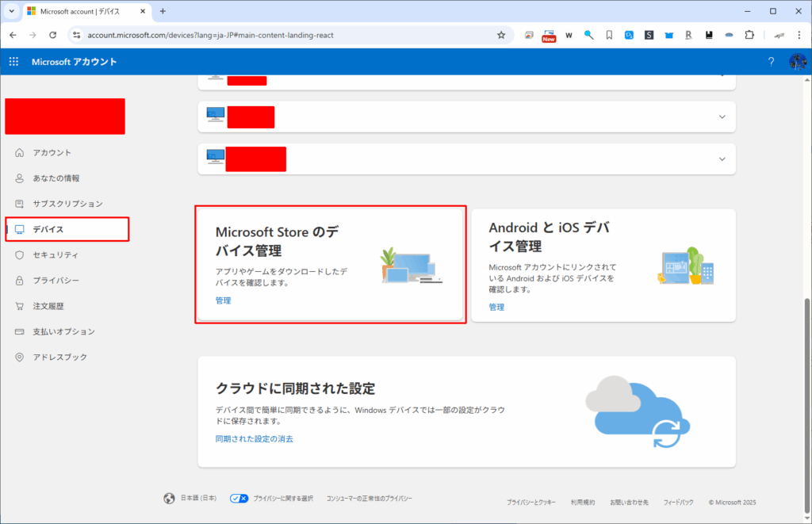Open プライバシーとクッキー footer link
Screen dimensions: 812x524
530,503
